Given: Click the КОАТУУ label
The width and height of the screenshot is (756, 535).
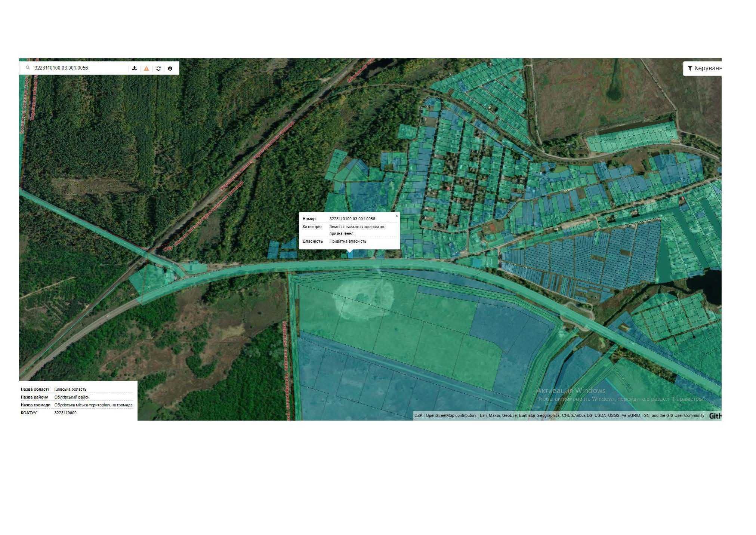Looking at the screenshot, I should click(29, 413).
